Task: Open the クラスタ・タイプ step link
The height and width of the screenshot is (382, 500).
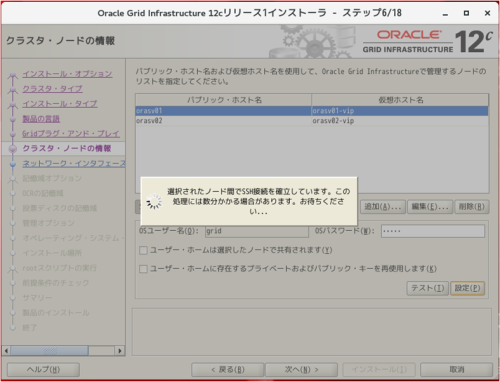Action: (x=52, y=89)
